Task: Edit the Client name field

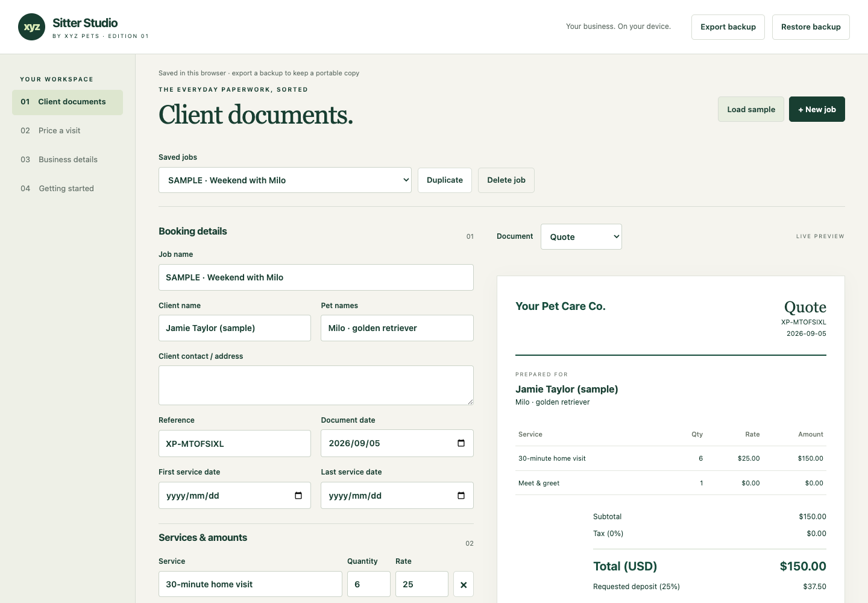Action: point(234,328)
